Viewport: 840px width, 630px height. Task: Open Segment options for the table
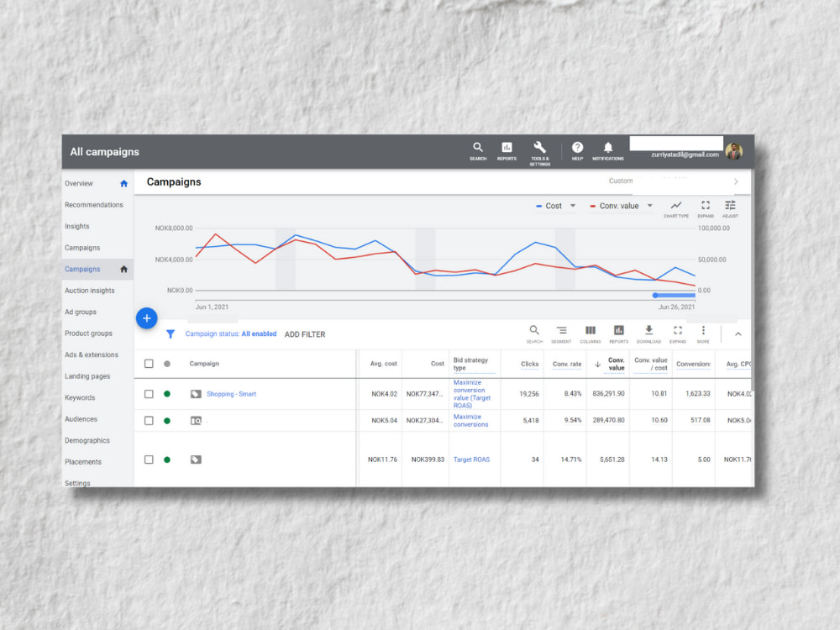(561, 333)
